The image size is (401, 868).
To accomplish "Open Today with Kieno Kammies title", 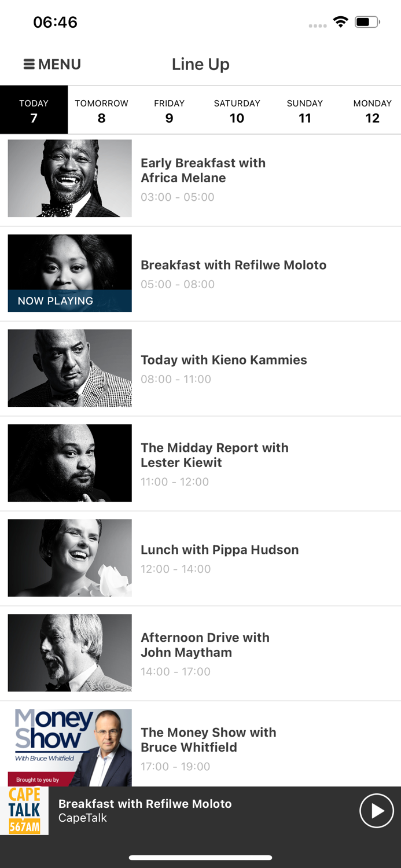I will [x=223, y=360].
